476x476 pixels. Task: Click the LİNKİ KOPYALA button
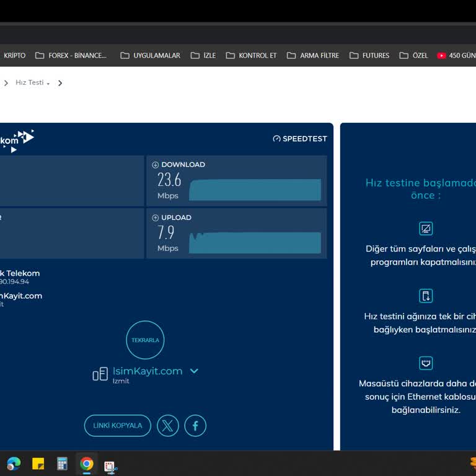click(118, 426)
